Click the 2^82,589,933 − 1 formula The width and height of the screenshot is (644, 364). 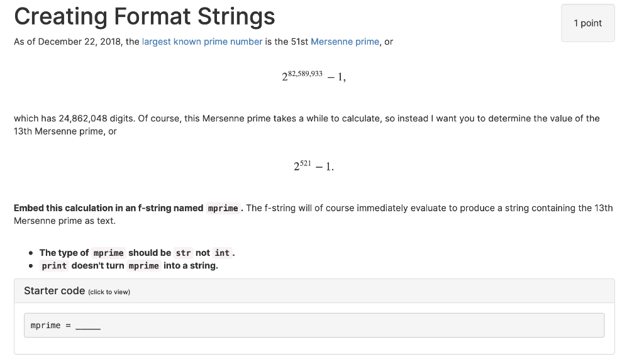tap(313, 77)
